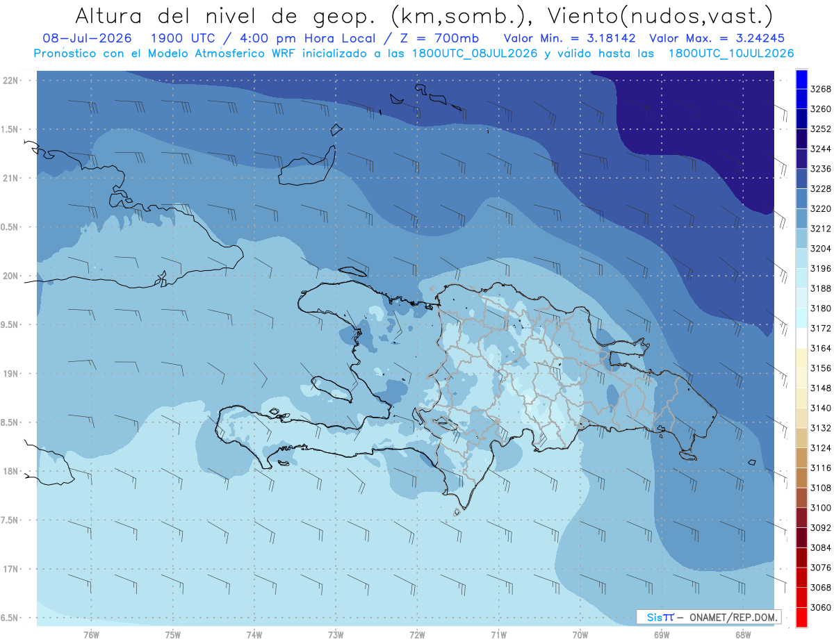The width and height of the screenshot is (834, 644).
Task: Pick the white swatch between 3172 and 3164
Action: (801, 338)
